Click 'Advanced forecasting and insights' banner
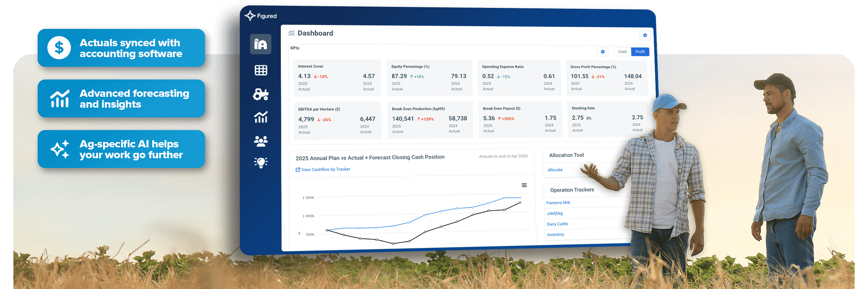 click(x=121, y=98)
